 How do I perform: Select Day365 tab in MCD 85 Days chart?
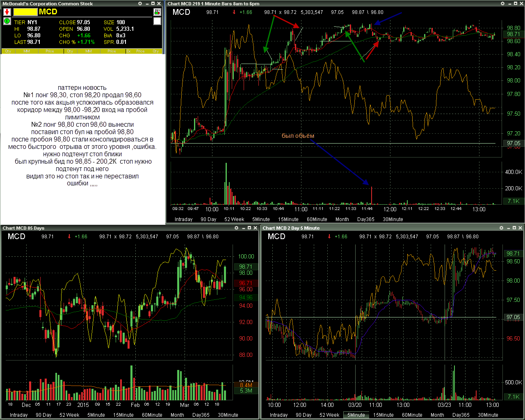[201, 415]
